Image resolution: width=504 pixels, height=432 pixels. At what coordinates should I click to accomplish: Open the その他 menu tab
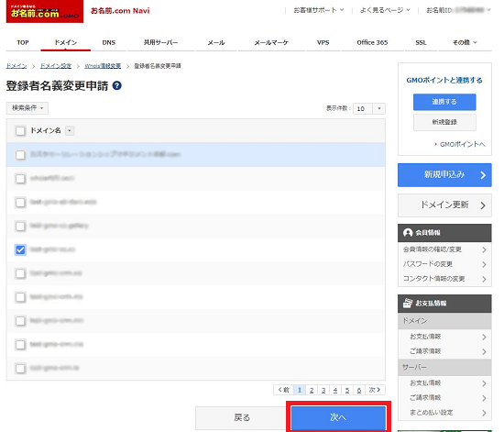[x=465, y=42]
